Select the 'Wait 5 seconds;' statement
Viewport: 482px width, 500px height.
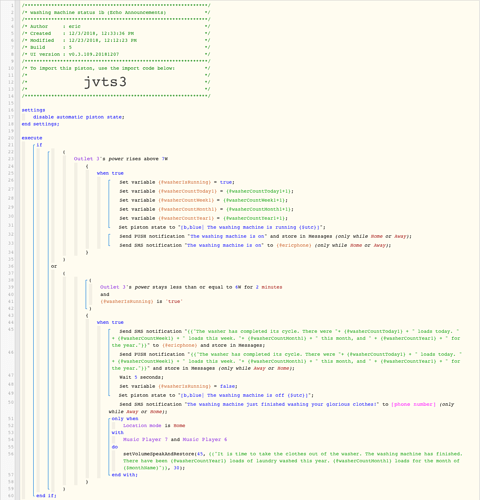click(142, 377)
